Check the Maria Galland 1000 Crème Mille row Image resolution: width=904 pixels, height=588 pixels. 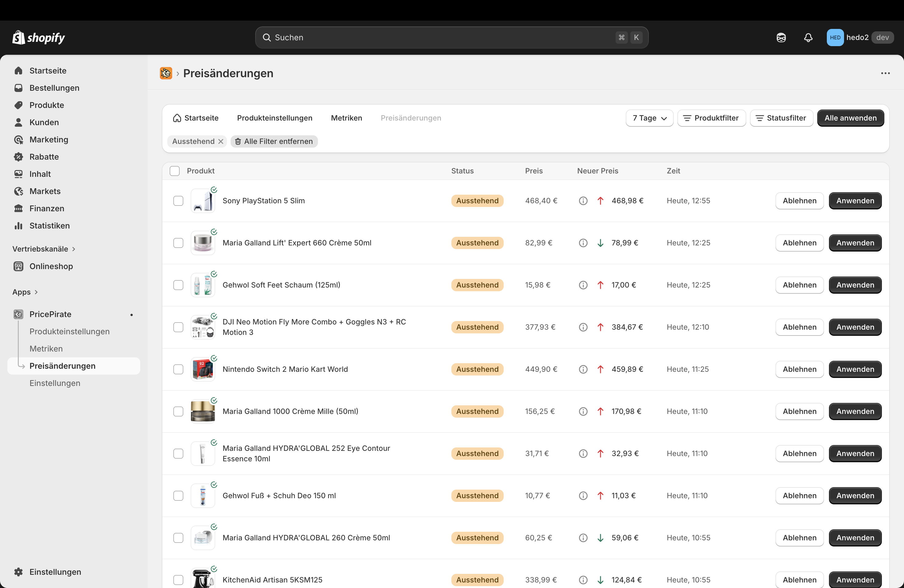(178, 411)
